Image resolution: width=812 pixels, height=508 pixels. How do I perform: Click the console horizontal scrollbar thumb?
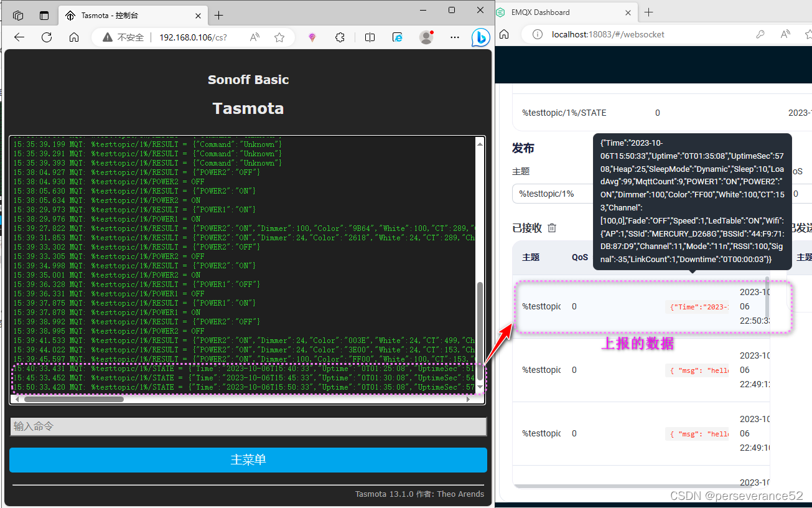coord(74,399)
